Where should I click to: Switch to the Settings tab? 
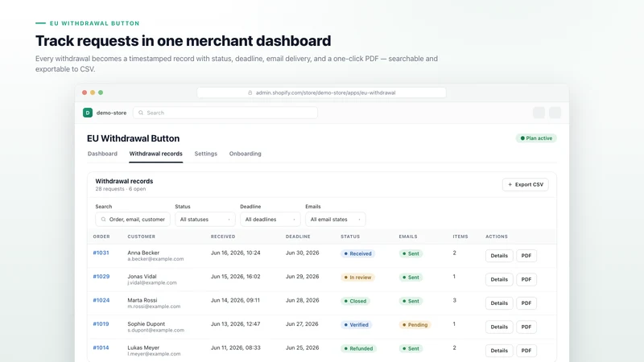[x=206, y=154]
